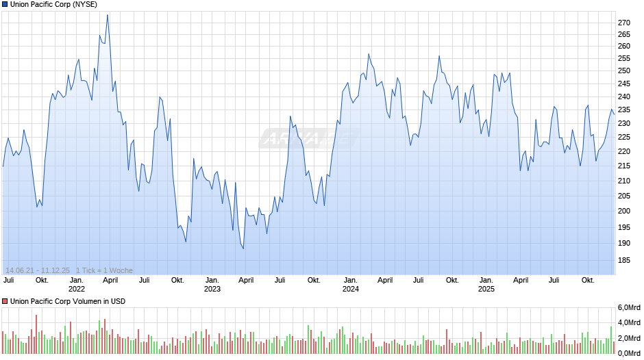Image resolution: width=644 pixels, height=360 pixels.
Task: Click the 230 price axis label
Action: 624,124
